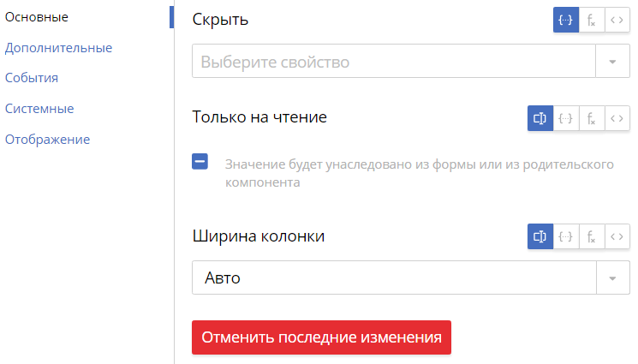Open the Основные settings tab
638x364 pixels.
[x=36, y=17]
